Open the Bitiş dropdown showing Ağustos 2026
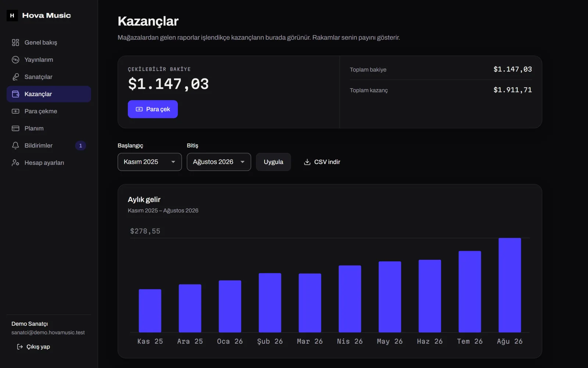This screenshot has width=588, height=368. [219, 162]
